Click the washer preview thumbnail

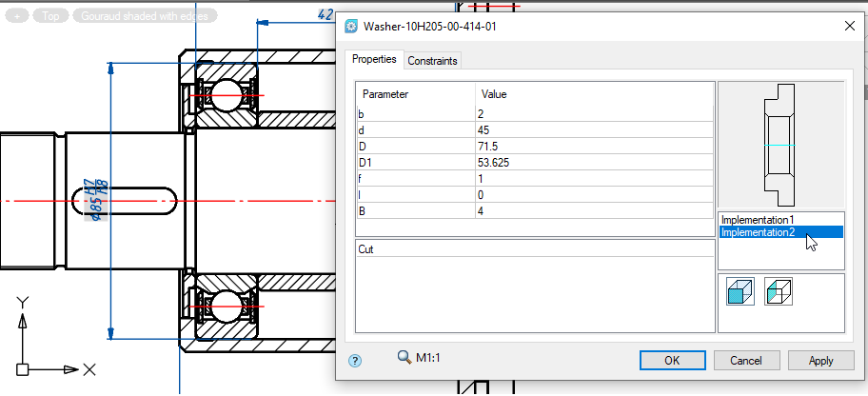(781, 145)
